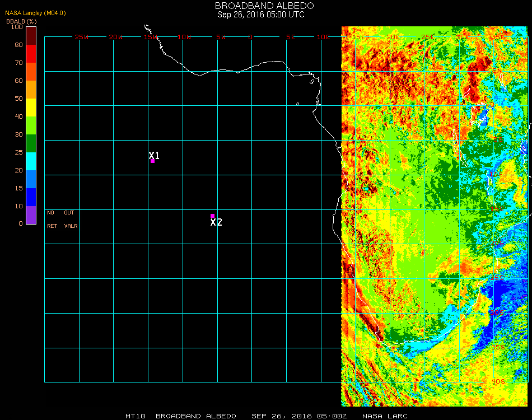
Task: Click the MT10 footer text
Action: click(136, 416)
